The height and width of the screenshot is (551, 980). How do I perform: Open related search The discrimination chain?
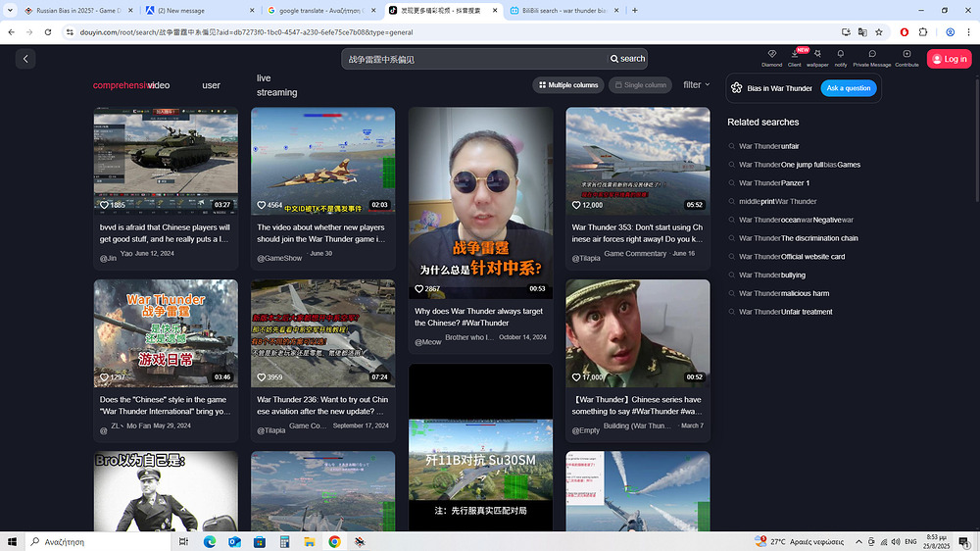798,238
